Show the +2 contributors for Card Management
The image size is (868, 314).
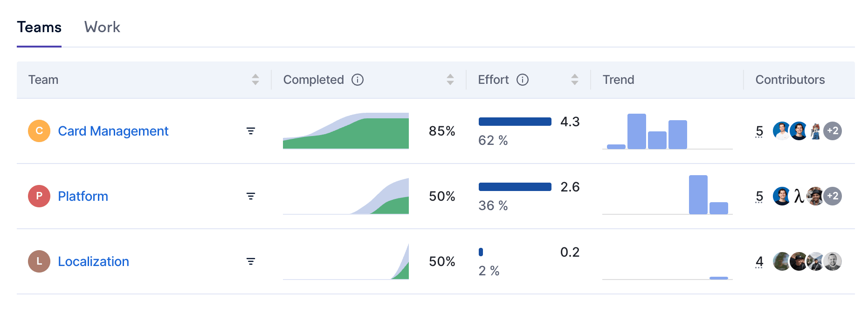(x=833, y=131)
